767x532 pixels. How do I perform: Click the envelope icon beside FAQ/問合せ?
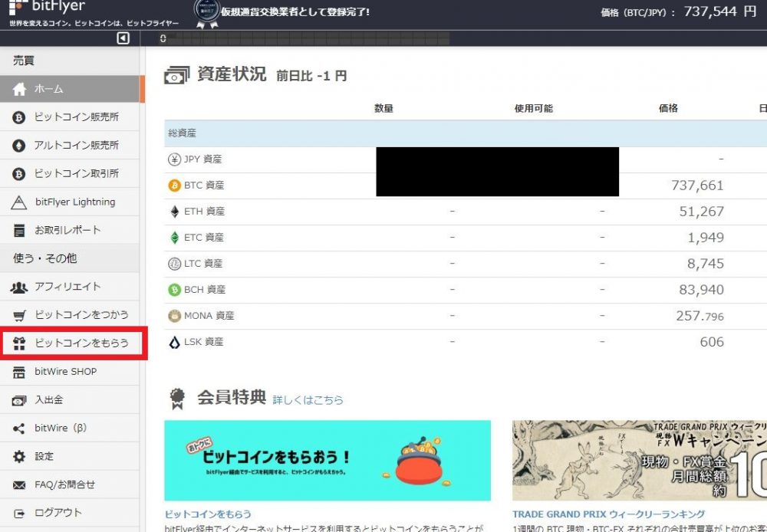tap(18, 485)
